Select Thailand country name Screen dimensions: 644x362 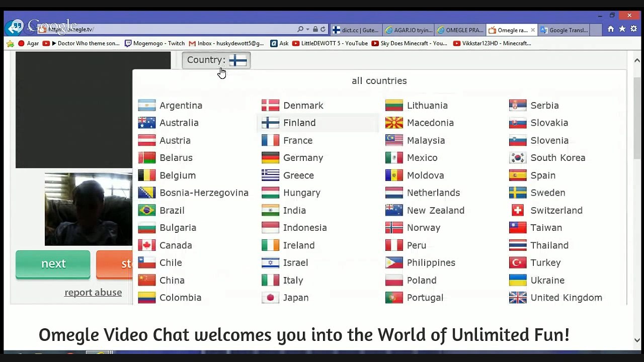pyautogui.click(x=549, y=245)
